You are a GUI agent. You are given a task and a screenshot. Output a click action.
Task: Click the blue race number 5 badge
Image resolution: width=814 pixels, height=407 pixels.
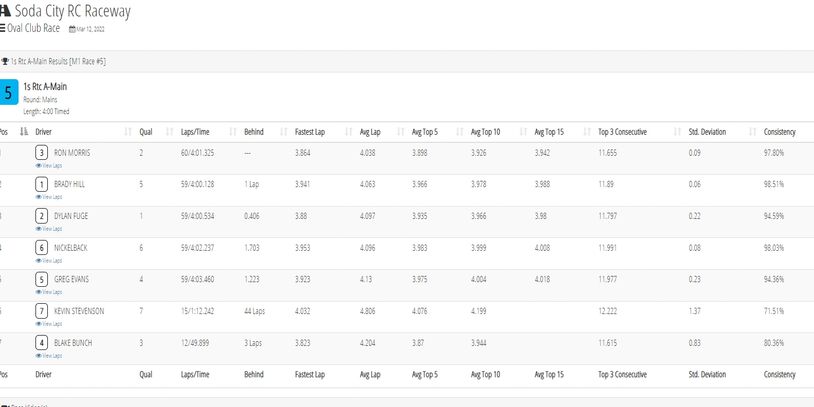click(8, 92)
